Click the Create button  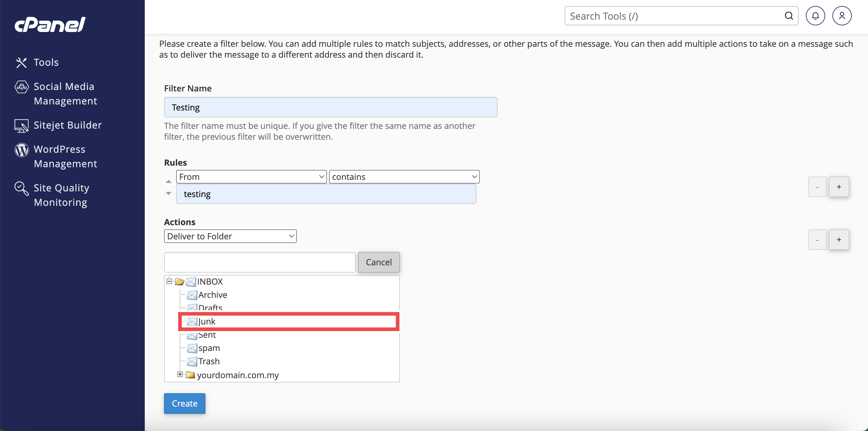coord(184,403)
